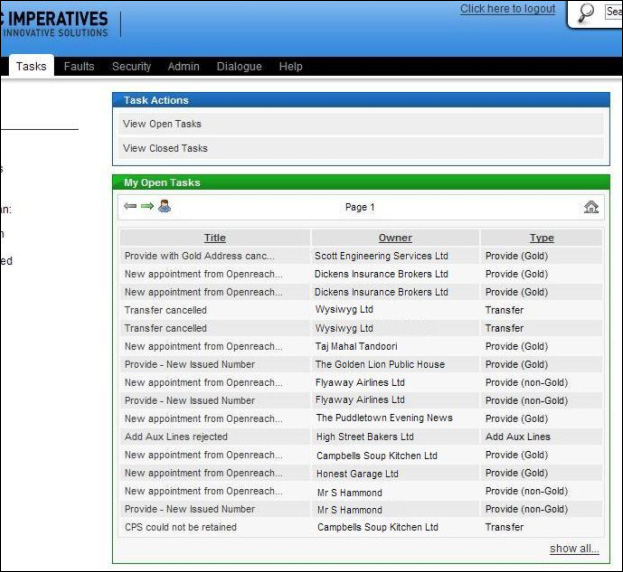Sort tasks by the Owner column header
Image resolution: width=623 pixels, height=572 pixels.
point(395,238)
